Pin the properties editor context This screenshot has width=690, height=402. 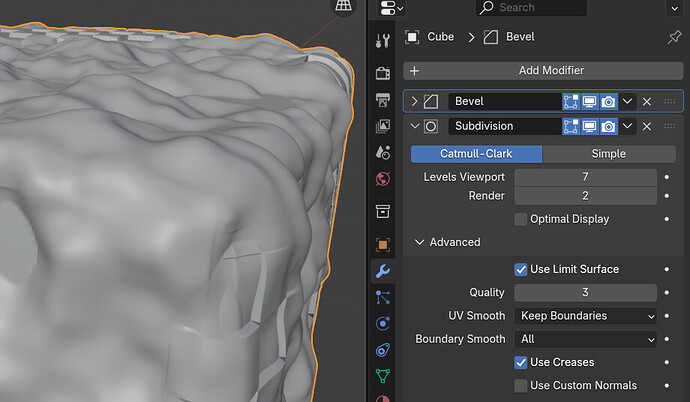674,37
